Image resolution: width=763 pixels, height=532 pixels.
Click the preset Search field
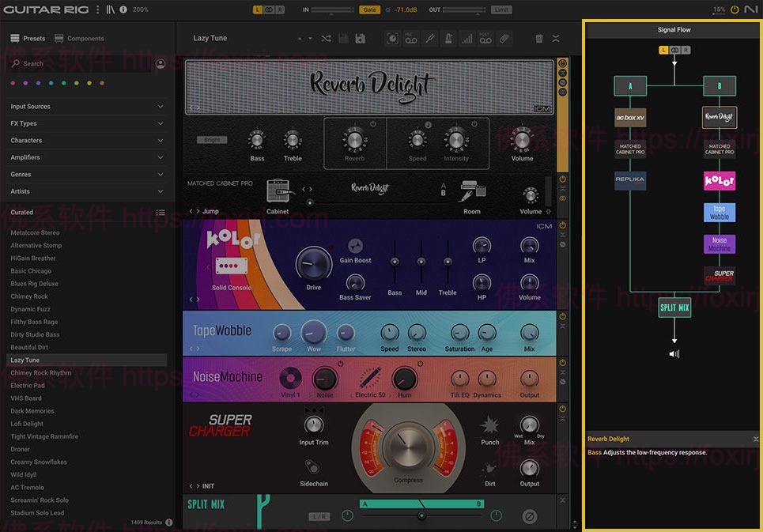click(79, 64)
